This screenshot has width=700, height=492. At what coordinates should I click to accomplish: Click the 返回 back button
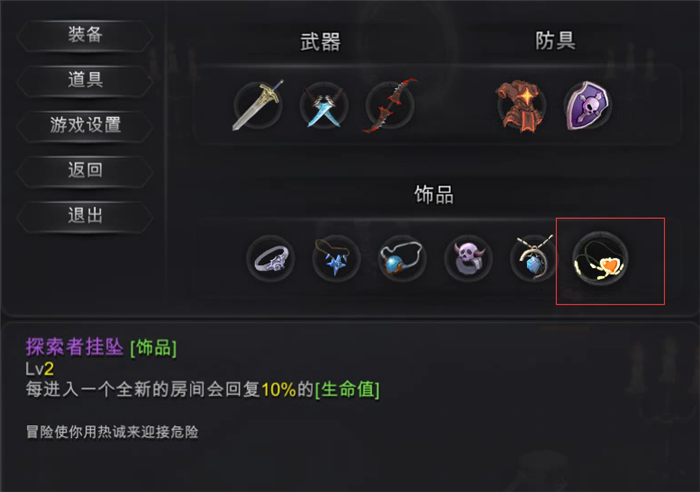pyautogui.click(x=85, y=171)
